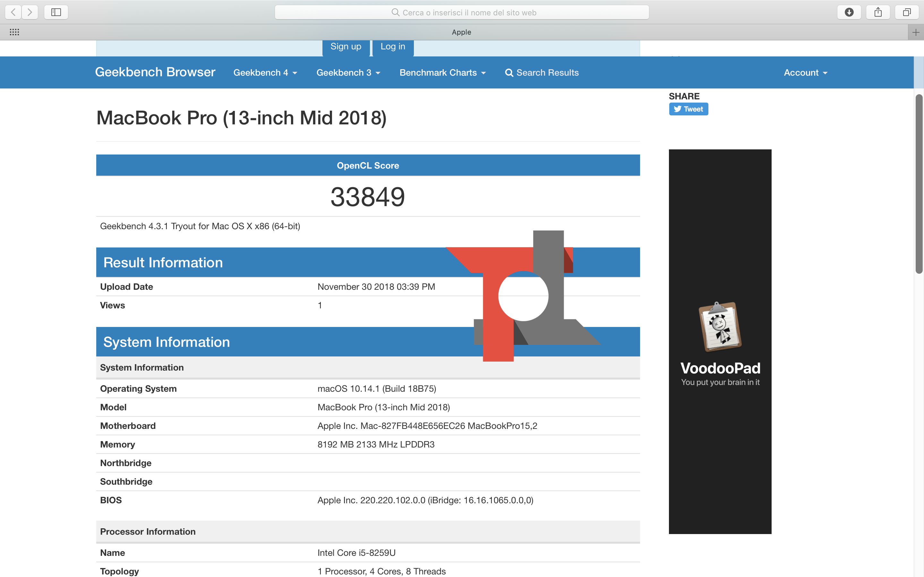Open the Safari downloads icon
Screen dimensions: 924x577
pyautogui.click(x=849, y=12)
